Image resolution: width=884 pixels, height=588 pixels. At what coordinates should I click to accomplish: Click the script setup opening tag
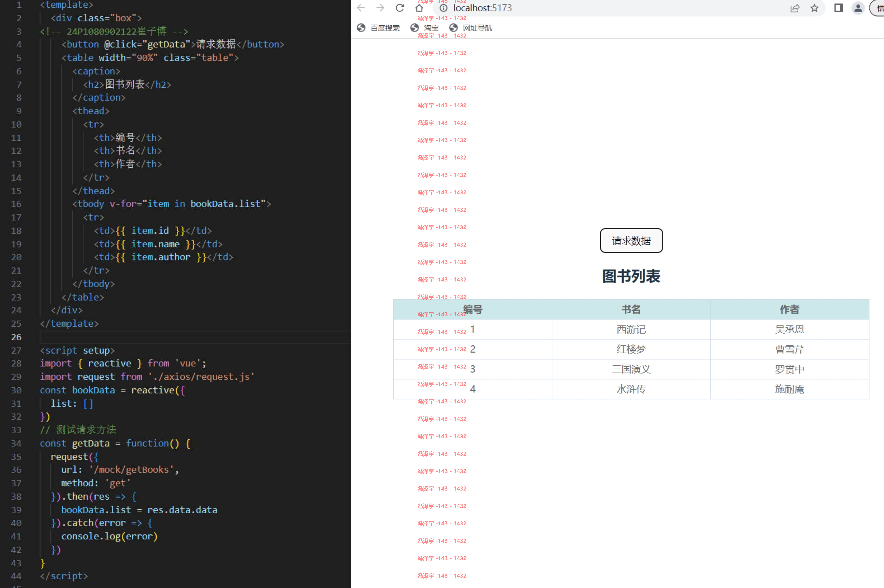77,351
